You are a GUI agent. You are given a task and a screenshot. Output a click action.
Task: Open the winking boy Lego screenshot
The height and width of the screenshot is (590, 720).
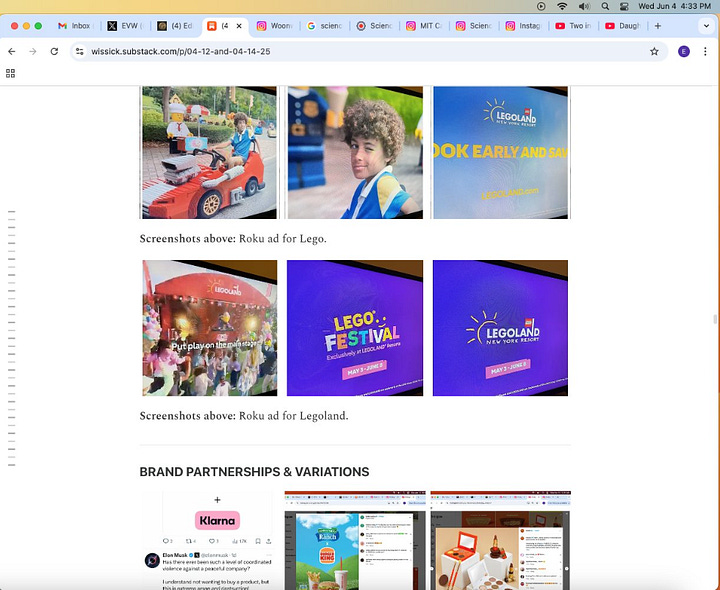coord(355,152)
